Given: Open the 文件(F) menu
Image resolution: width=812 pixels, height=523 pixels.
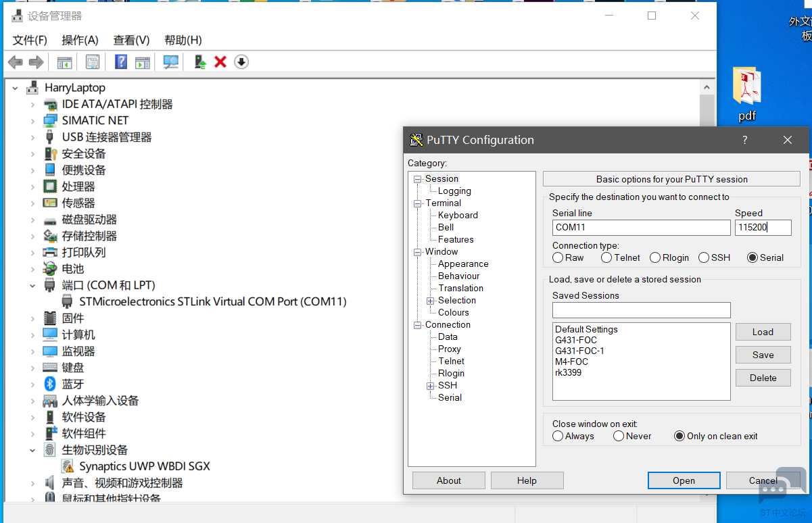Looking at the screenshot, I should (30, 40).
